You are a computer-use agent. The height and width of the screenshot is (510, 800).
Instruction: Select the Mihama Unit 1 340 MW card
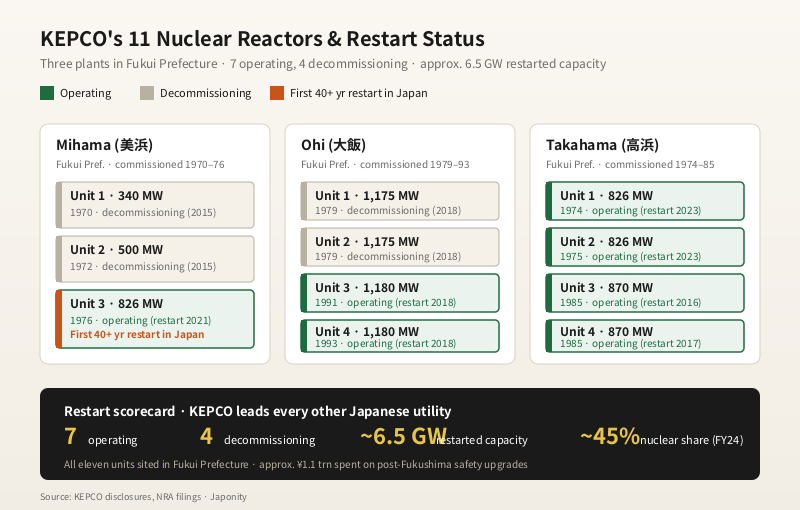155,205
